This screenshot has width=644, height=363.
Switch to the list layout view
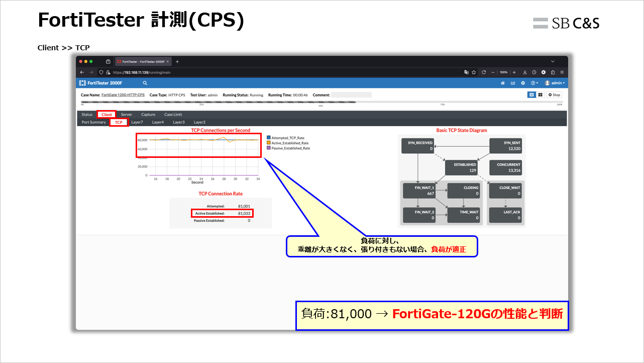point(531,95)
